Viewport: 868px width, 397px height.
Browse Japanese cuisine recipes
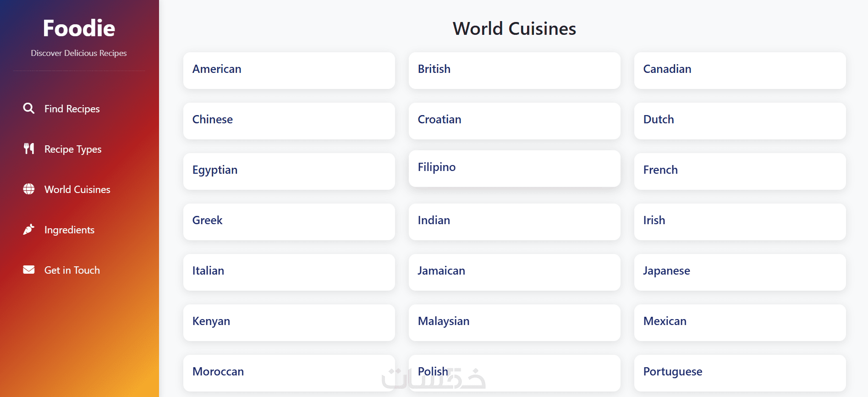coord(740,272)
